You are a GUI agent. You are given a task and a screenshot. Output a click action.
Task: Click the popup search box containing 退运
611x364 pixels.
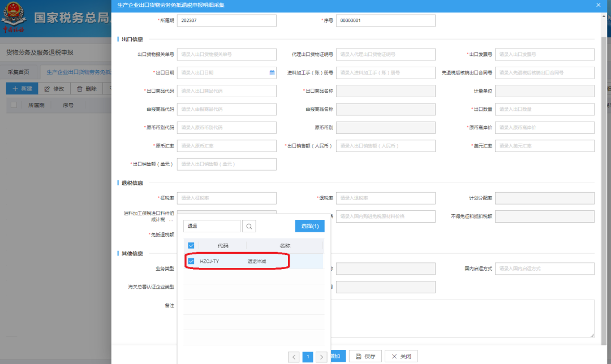[212, 226]
